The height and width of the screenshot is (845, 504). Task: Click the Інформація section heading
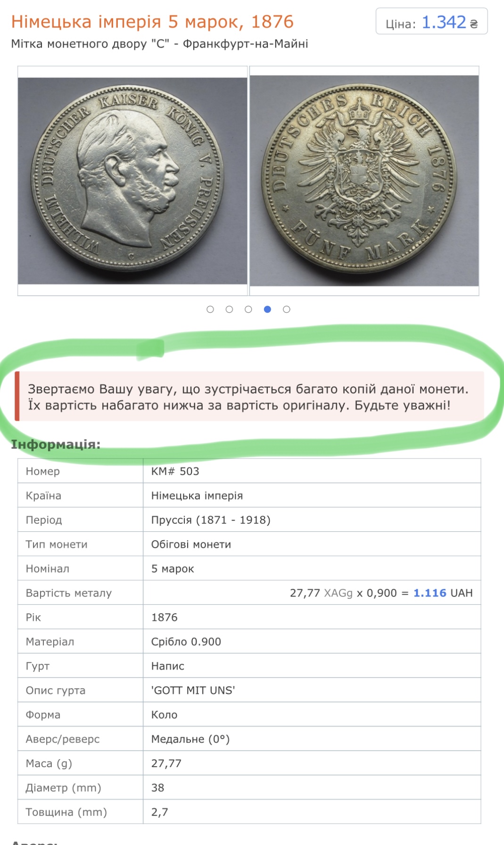click(x=56, y=444)
